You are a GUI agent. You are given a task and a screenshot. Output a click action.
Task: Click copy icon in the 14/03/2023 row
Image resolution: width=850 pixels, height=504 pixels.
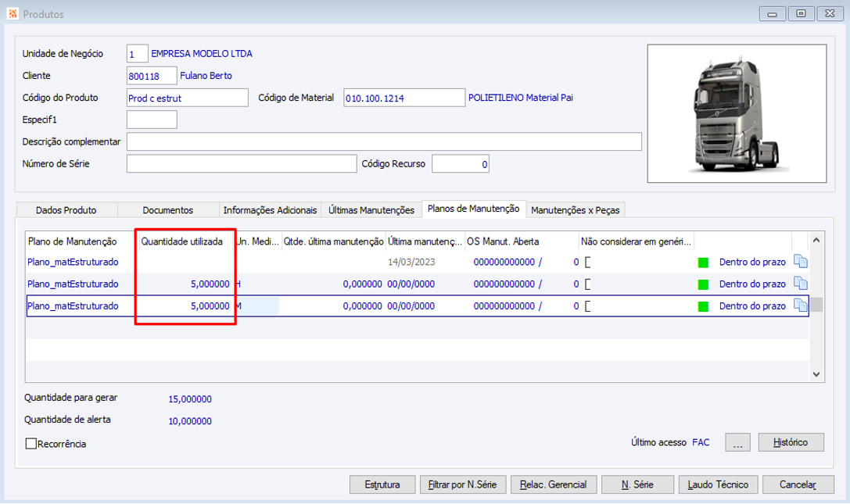(x=801, y=262)
